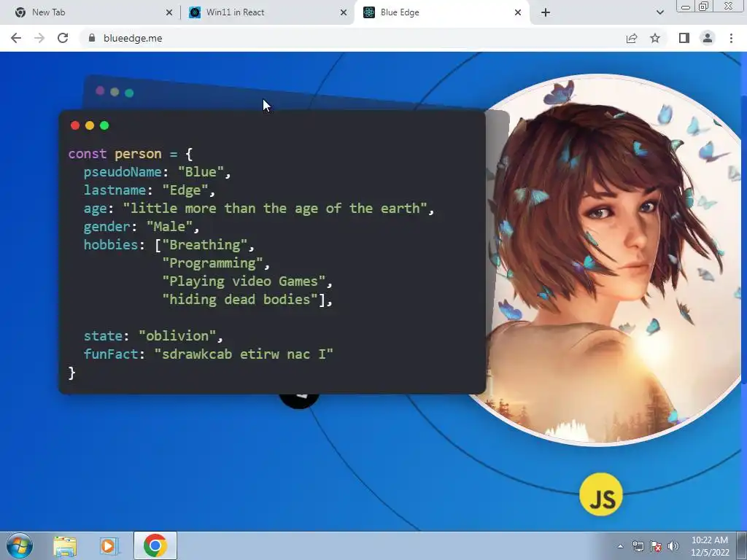Viewport: 747px width, 560px height.
Task: Open Action Center flag icon
Action: coord(656,546)
